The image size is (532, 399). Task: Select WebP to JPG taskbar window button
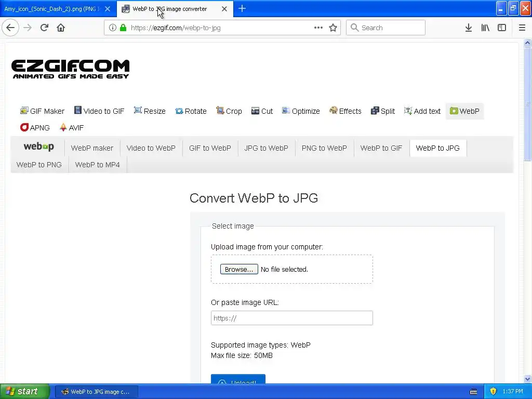click(96, 392)
